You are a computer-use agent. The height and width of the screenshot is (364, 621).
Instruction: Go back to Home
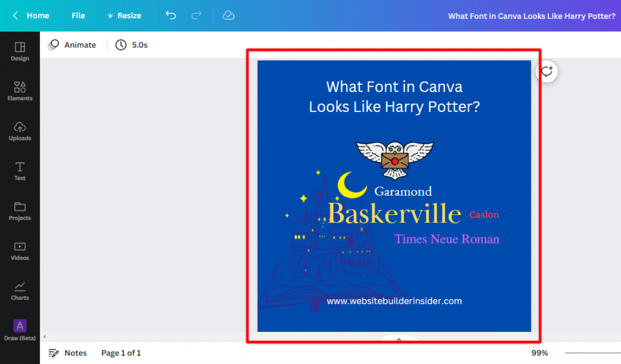[32, 16]
